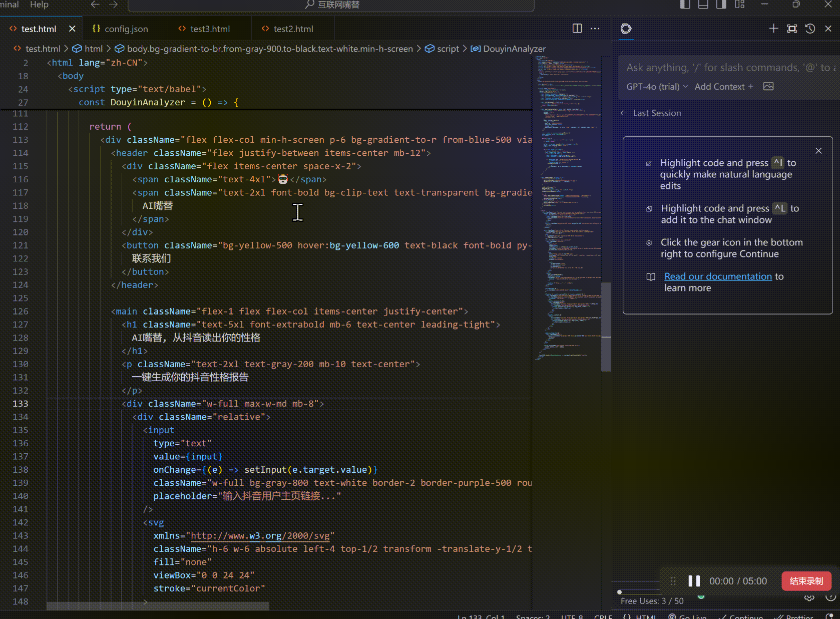Toggle the primary sidebar layout button
Viewport: 840px width, 619px height.
(685, 5)
